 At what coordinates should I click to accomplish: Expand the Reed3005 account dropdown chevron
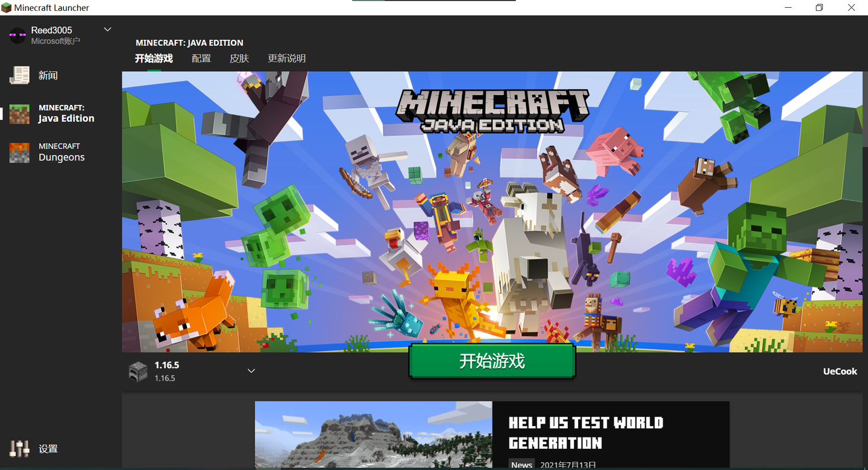point(108,29)
